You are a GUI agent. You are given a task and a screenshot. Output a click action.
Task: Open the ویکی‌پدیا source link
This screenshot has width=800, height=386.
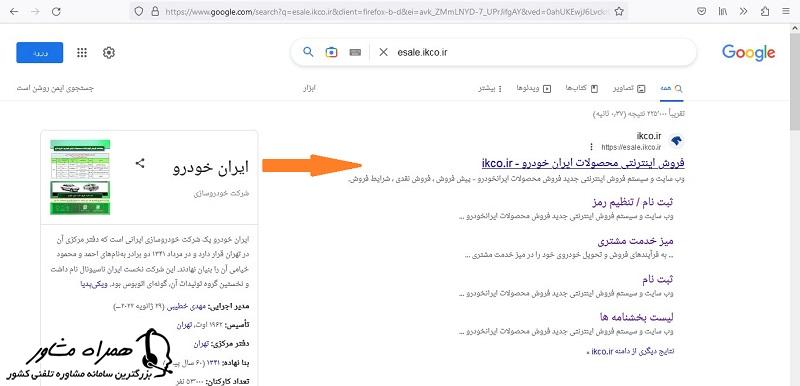(x=93, y=285)
